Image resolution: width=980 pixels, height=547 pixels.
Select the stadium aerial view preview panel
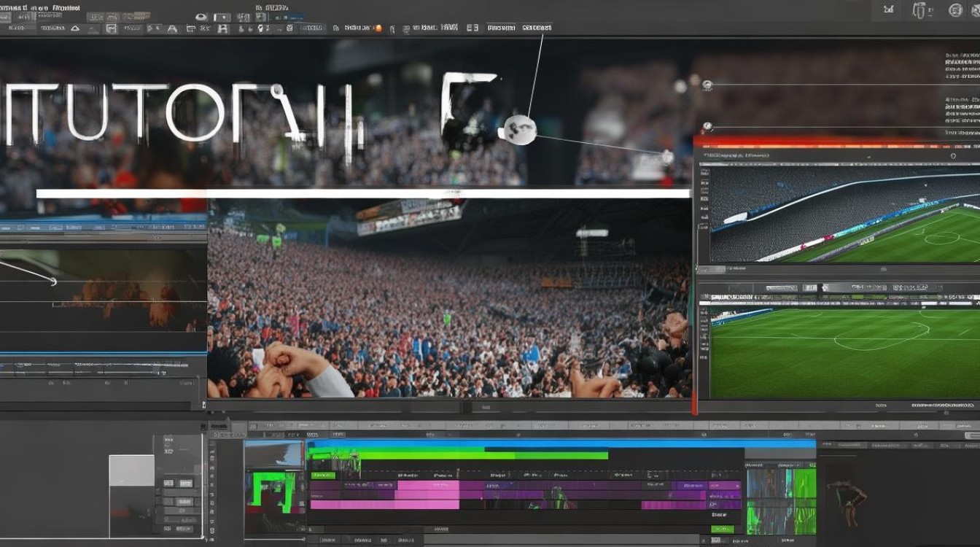[x=839, y=213]
